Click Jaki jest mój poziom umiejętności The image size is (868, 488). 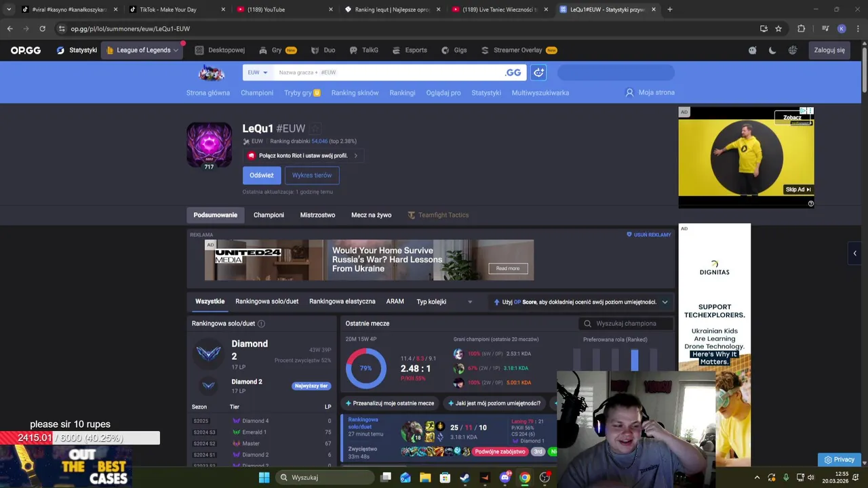tap(494, 403)
